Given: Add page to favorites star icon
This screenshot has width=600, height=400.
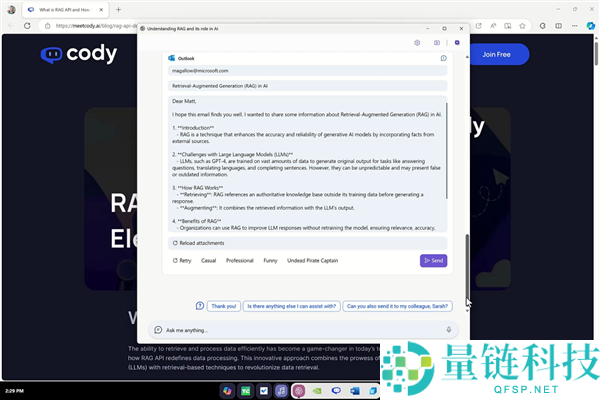Looking at the screenshot, I should (522, 26).
